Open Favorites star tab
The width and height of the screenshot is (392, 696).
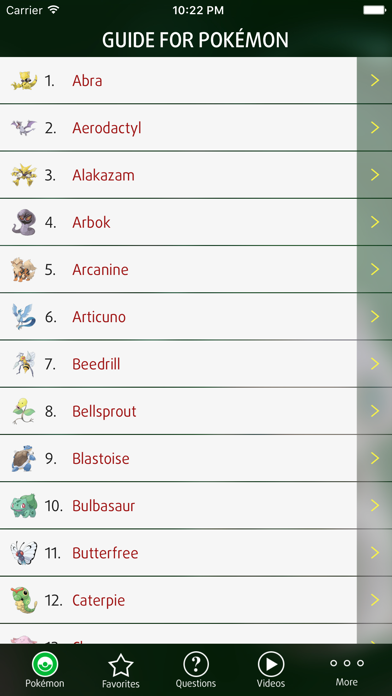[121, 671]
